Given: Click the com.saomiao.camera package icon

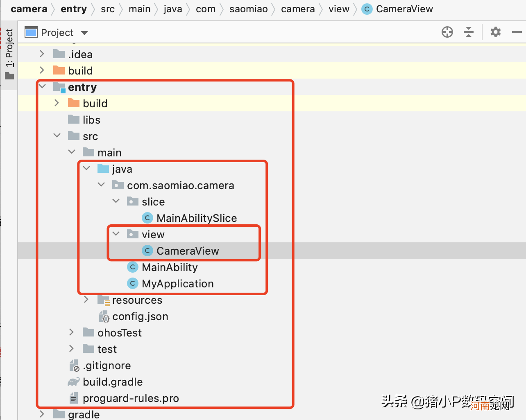Looking at the screenshot, I should [x=118, y=185].
